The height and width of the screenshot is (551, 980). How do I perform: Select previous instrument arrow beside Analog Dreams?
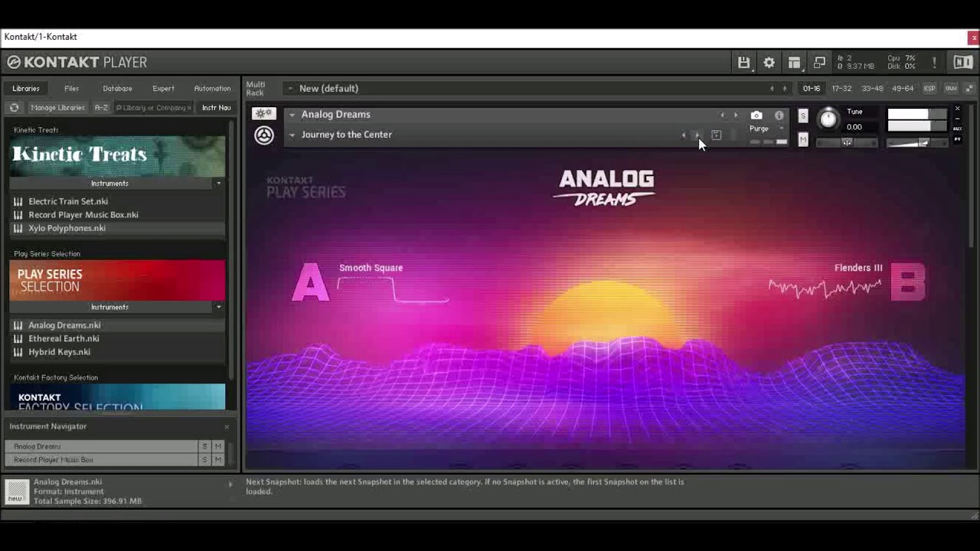tap(722, 116)
